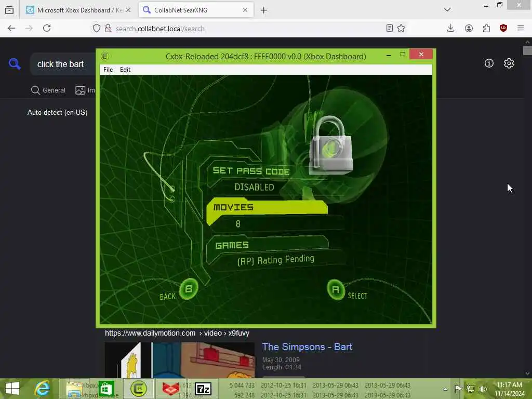The width and height of the screenshot is (532, 399).
Task: Click the volume speaker tray icon
Action: click(x=483, y=389)
